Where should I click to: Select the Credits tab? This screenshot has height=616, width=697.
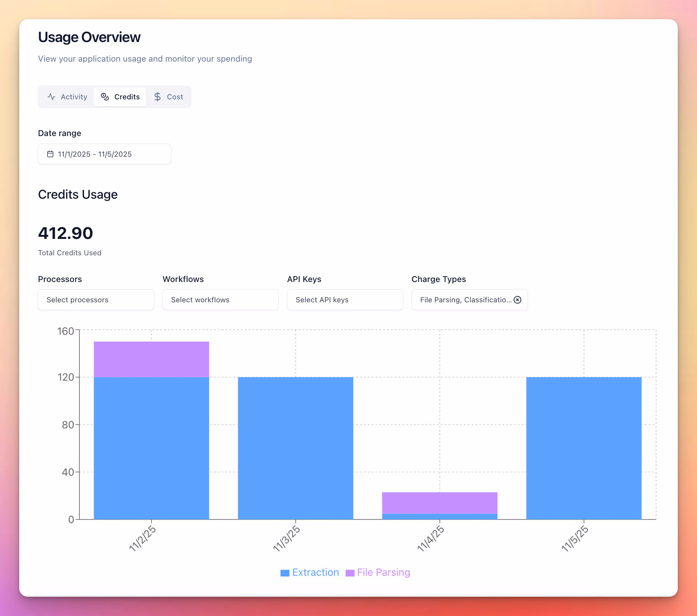(120, 97)
